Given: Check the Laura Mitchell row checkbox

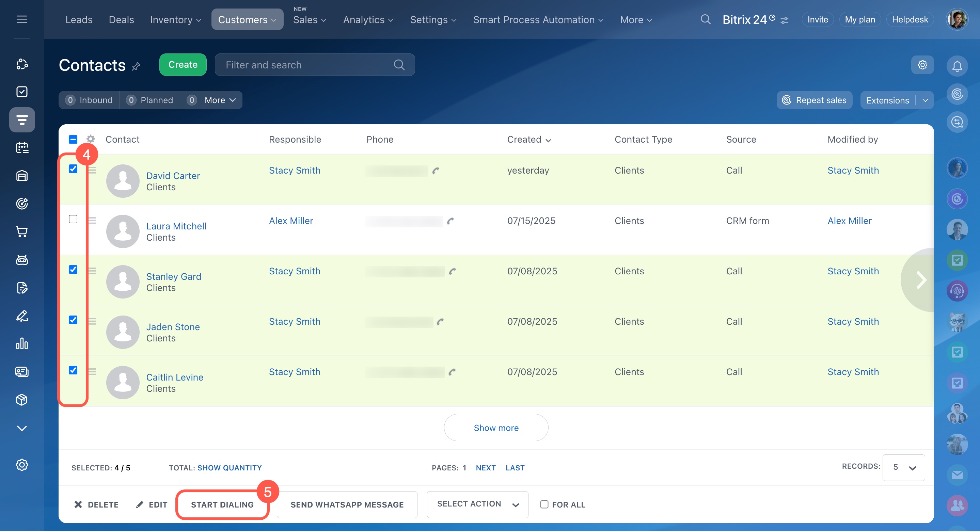Looking at the screenshot, I should [x=73, y=219].
